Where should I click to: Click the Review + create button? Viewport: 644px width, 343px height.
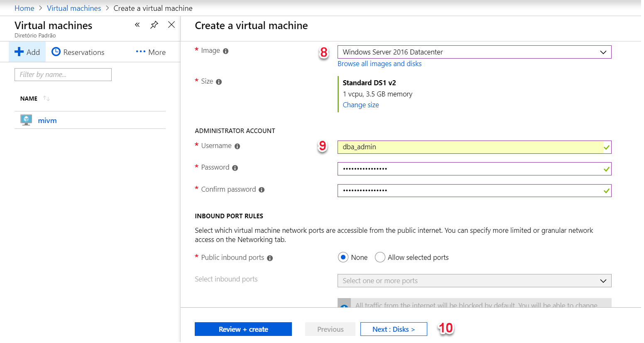[243, 329]
